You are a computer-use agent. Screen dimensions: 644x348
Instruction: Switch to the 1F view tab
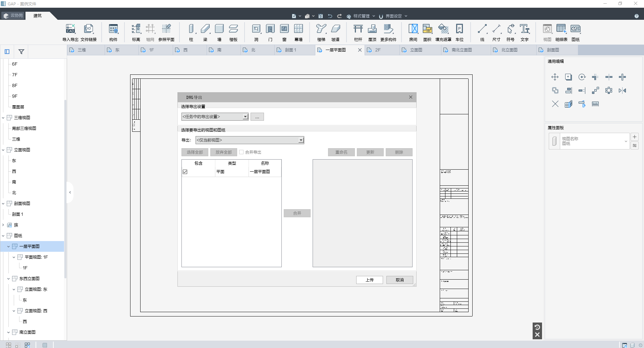pos(156,50)
